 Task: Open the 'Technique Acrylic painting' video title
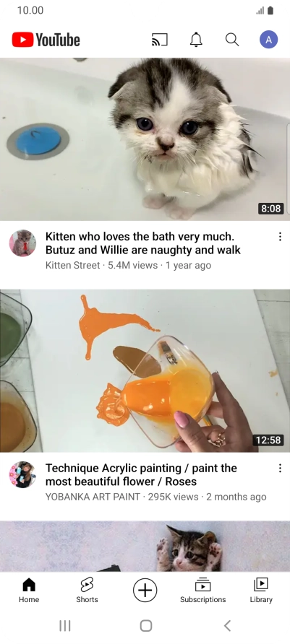coord(141,475)
